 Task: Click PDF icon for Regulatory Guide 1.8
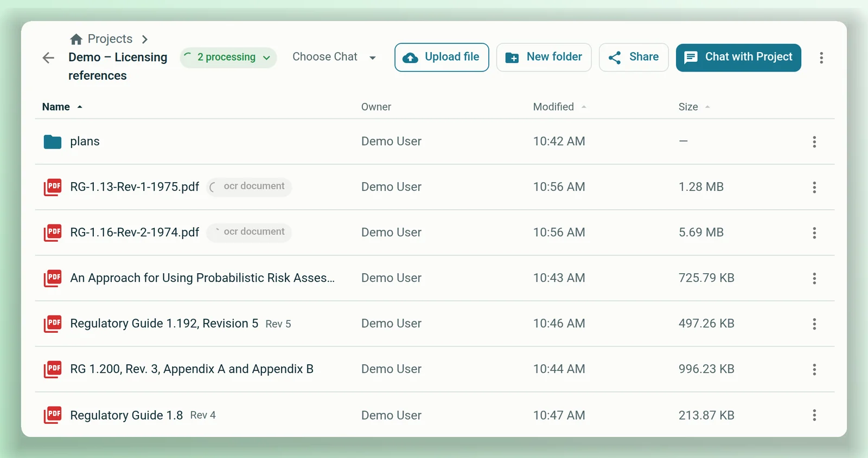coord(53,415)
